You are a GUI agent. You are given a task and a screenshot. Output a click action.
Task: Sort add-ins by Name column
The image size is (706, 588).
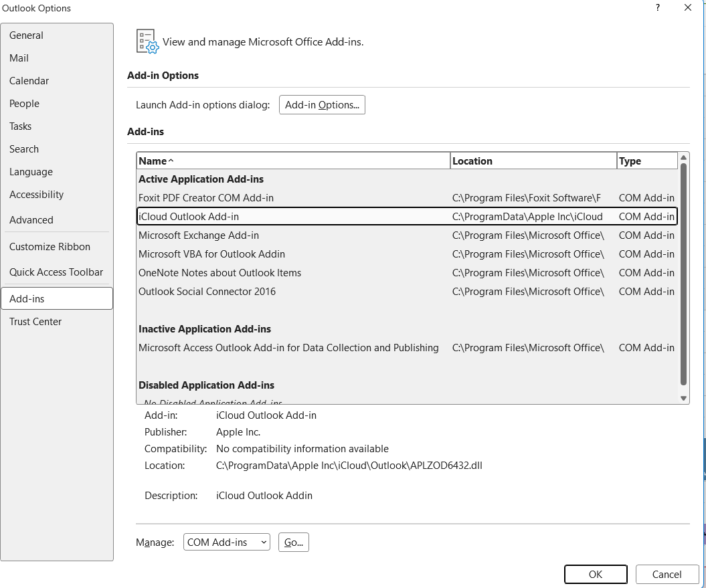(x=293, y=161)
